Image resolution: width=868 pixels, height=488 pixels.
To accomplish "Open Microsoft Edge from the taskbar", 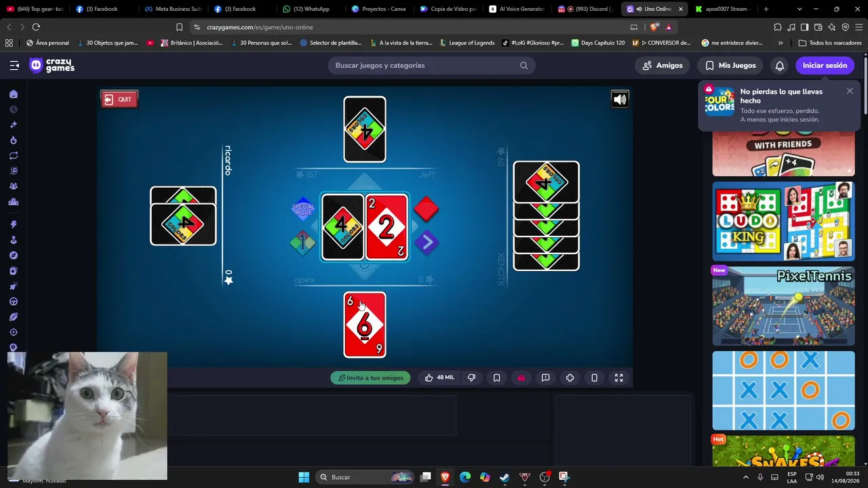I will 465,477.
